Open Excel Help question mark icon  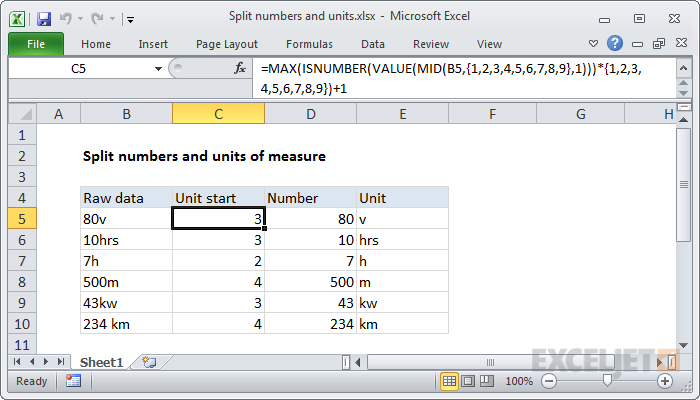point(615,43)
